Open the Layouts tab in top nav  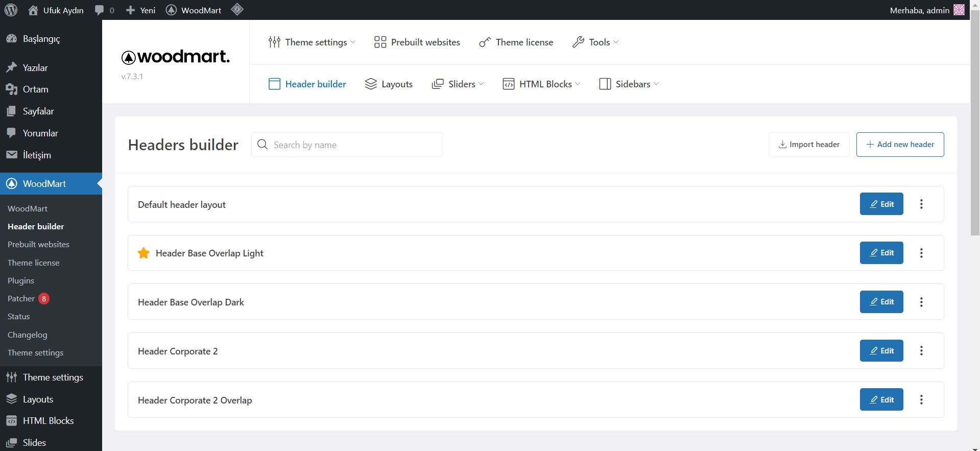click(389, 84)
